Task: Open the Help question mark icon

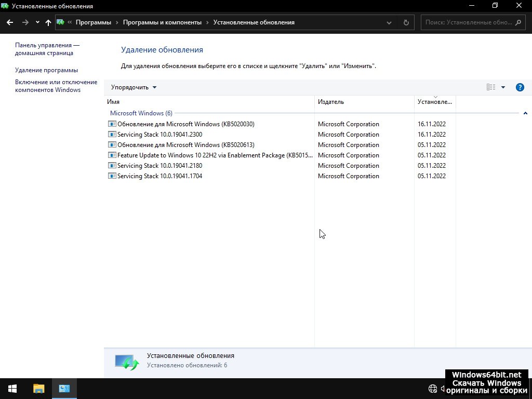Action: pos(520,87)
